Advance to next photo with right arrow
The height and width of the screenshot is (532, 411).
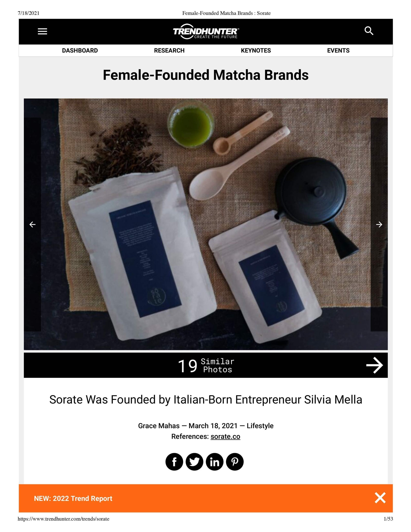[x=379, y=225]
